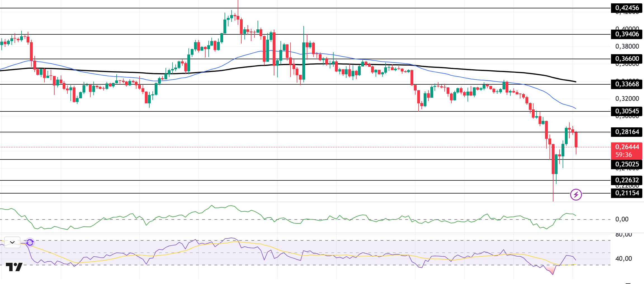Image resolution: width=644 pixels, height=284 pixels.
Task: Click the 0,38000 price axis value
Action: (x=627, y=46)
